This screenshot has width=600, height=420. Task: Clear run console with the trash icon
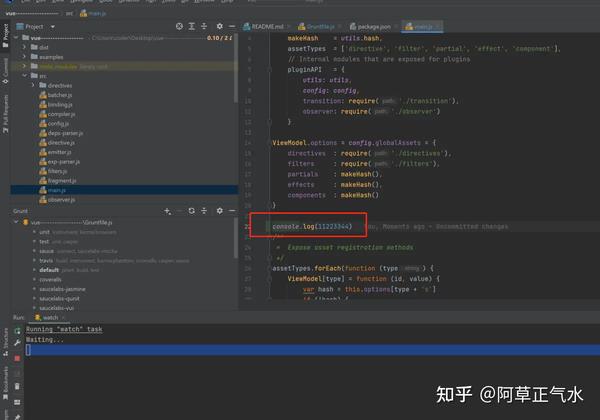[x=17, y=386]
